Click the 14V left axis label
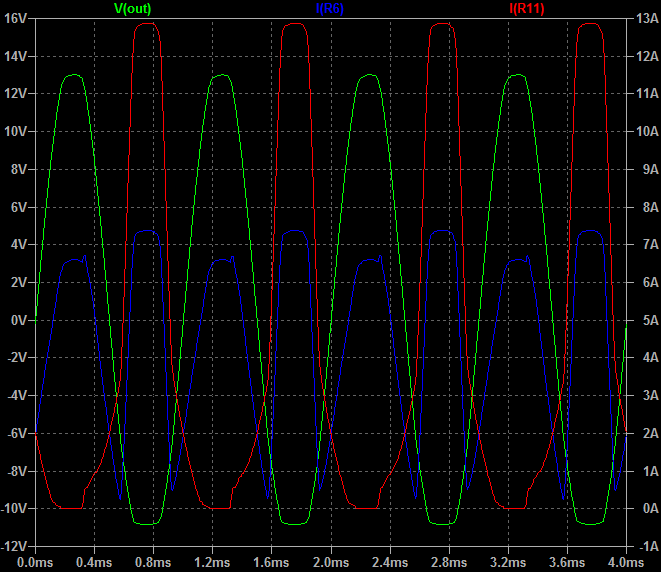This screenshot has width=661, height=572. coord(16,56)
